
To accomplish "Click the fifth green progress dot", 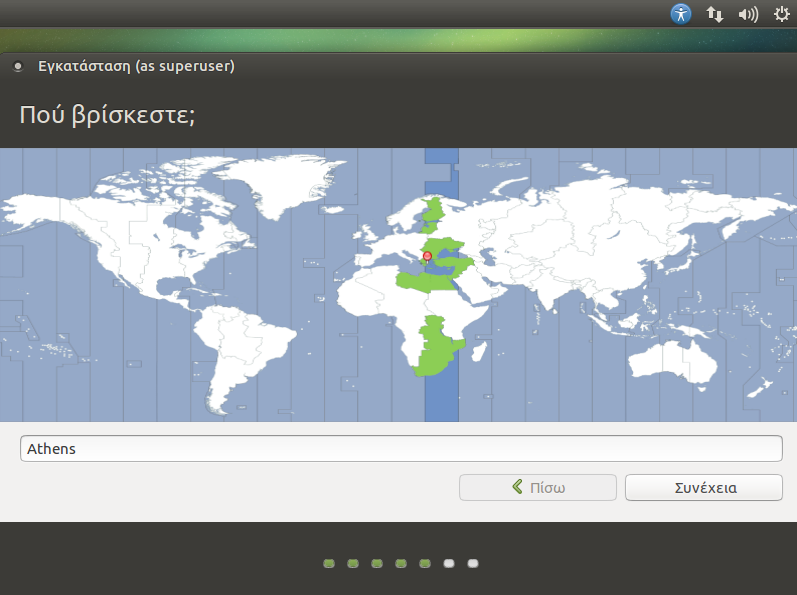I will click(x=425, y=564).
